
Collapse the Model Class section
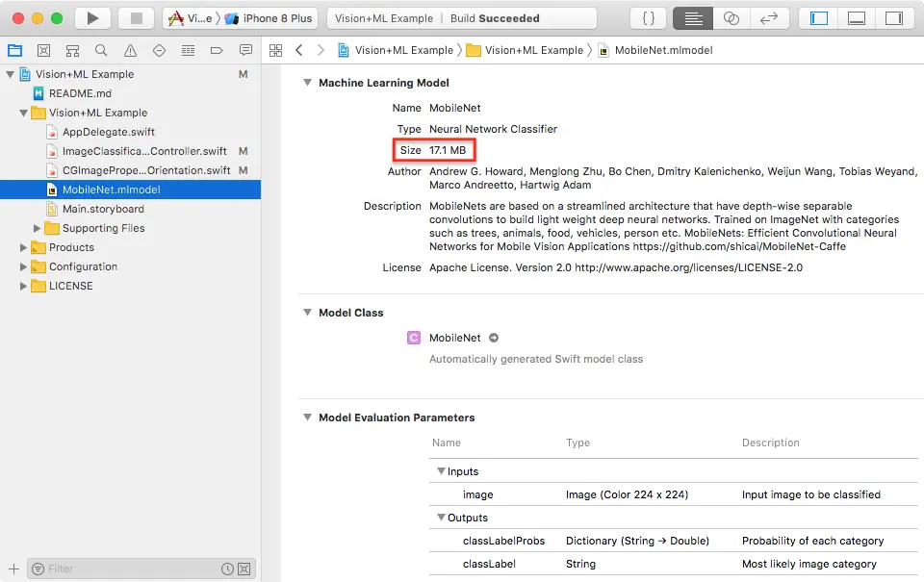point(307,313)
